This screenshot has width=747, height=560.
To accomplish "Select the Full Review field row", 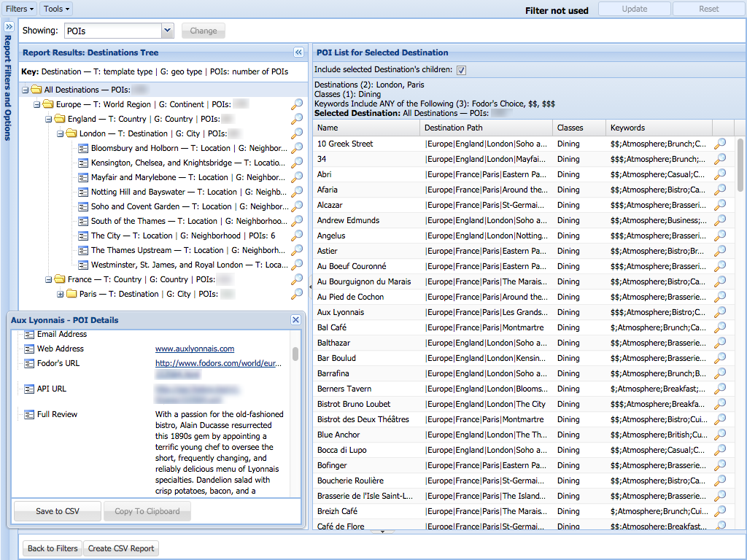I will (57, 414).
